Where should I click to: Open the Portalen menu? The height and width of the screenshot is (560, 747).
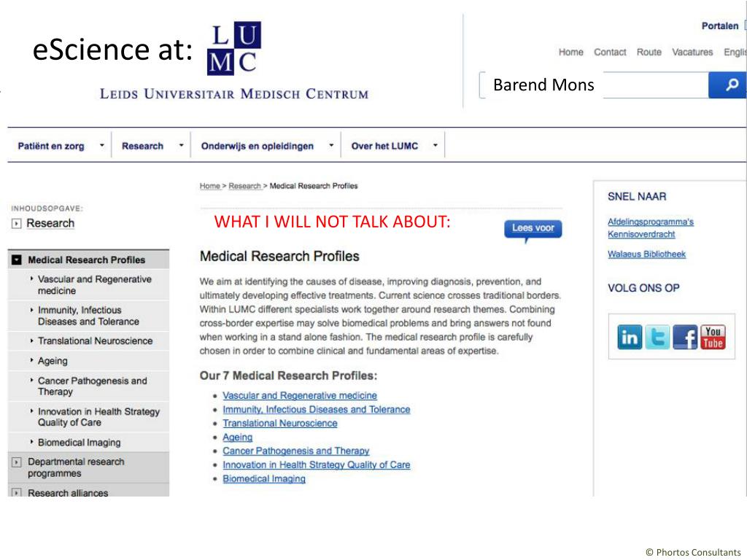point(720,26)
